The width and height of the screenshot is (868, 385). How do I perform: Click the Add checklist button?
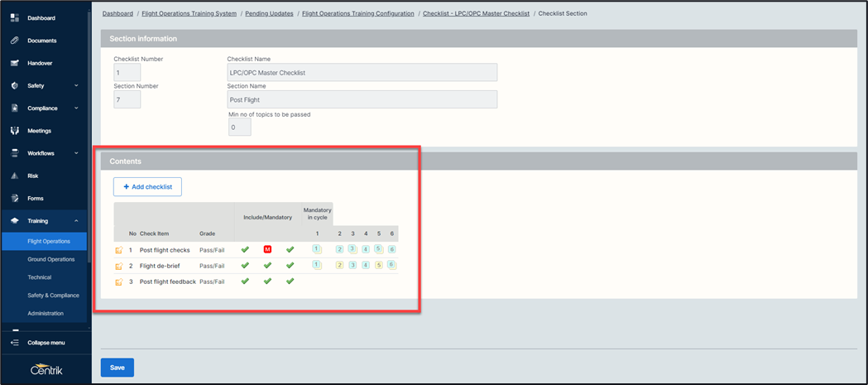pos(147,187)
